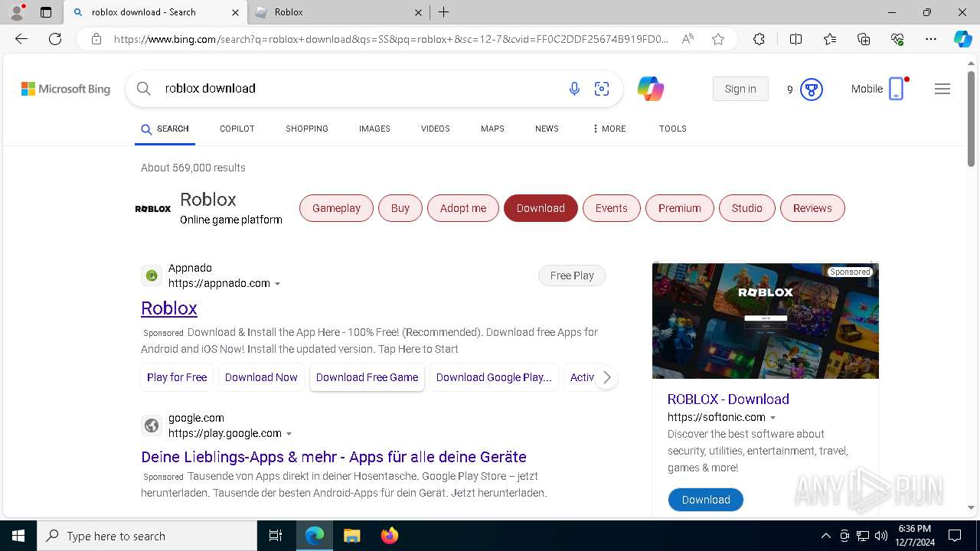The width and height of the screenshot is (980, 551).
Task: Open Windows Start button
Action: (18, 536)
